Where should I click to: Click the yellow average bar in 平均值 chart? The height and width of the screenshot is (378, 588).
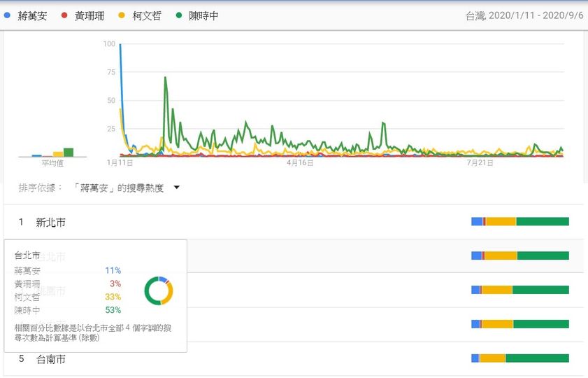[x=58, y=154]
